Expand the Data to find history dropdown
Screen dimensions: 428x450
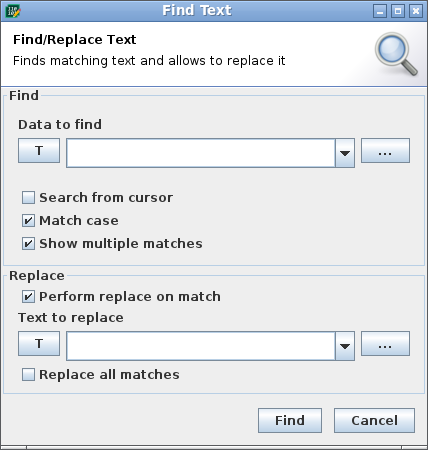tap(345, 153)
